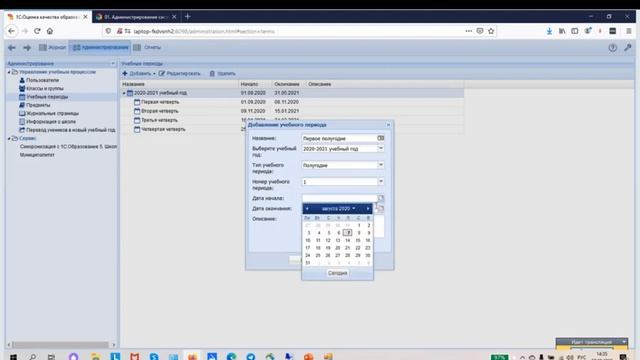This screenshot has height=360, width=640.
Task: Go to next month in calendar
Action: click(x=368, y=209)
